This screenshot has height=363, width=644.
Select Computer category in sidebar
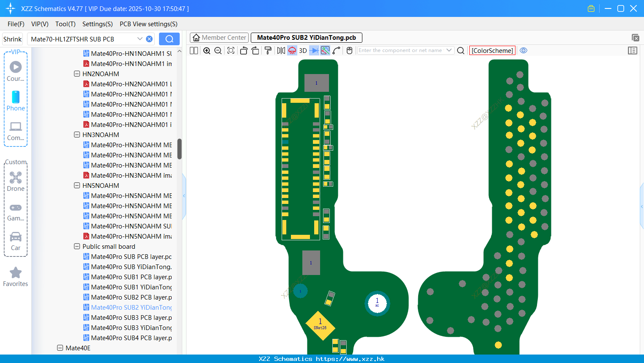click(x=16, y=131)
